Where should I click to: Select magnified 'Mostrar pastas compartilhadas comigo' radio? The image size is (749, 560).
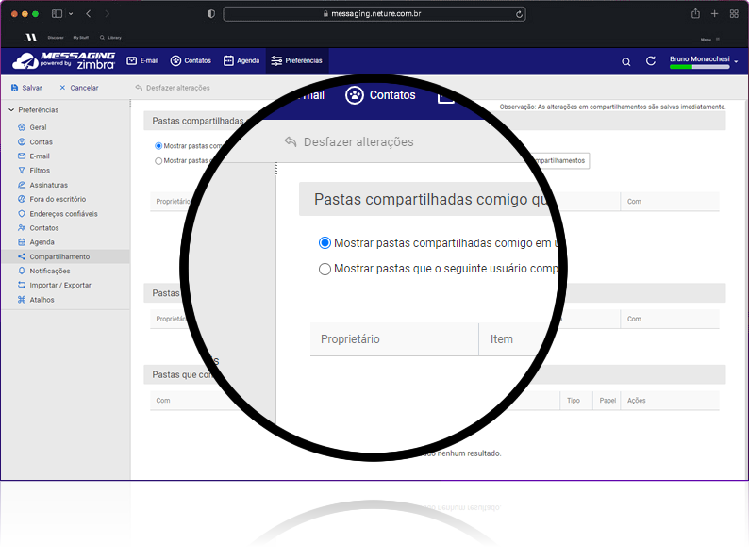pyautogui.click(x=325, y=243)
